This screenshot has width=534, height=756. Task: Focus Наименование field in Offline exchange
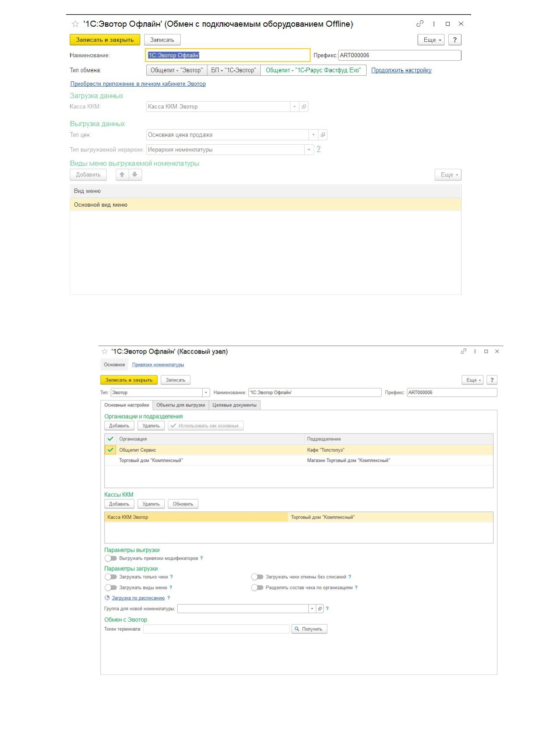(228, 55)
